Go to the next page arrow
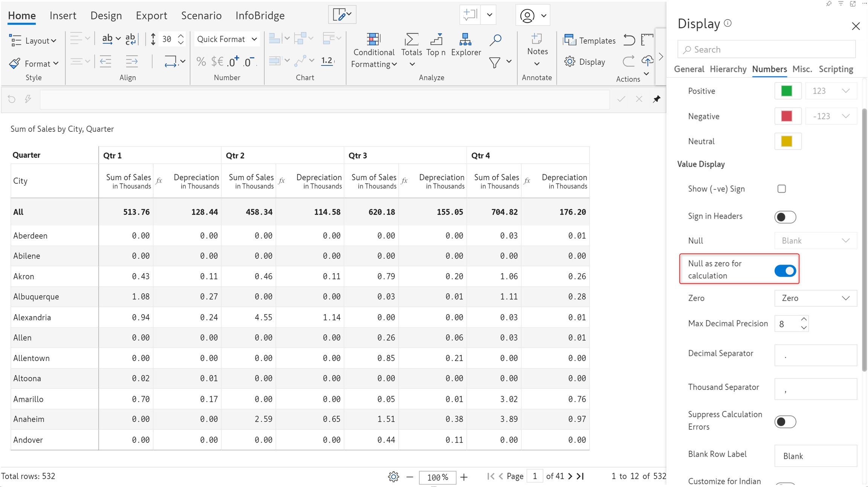The image size is (868, 487). pyautogui.click(x=570, y=476)
